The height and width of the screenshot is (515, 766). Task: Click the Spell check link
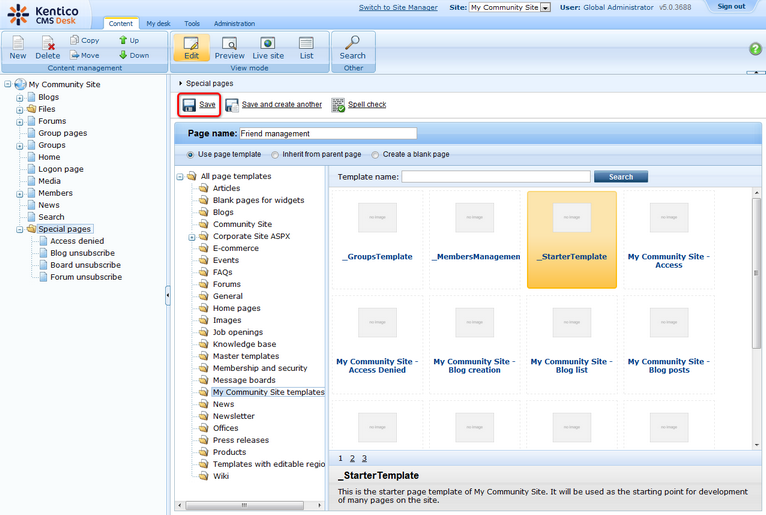click(x=367, y=105)
